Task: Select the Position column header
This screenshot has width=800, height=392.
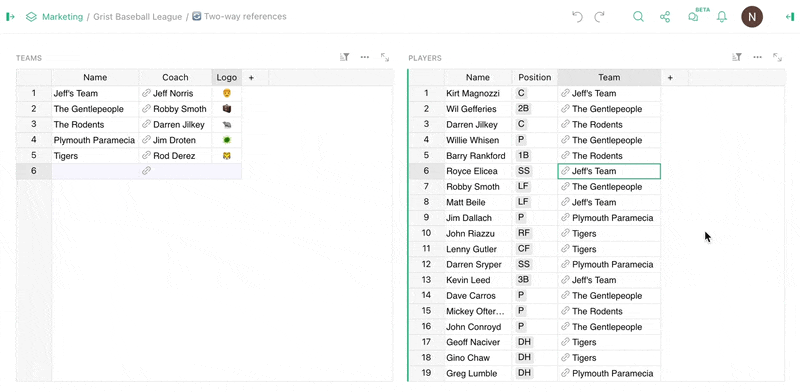Action: coord(535,78)
